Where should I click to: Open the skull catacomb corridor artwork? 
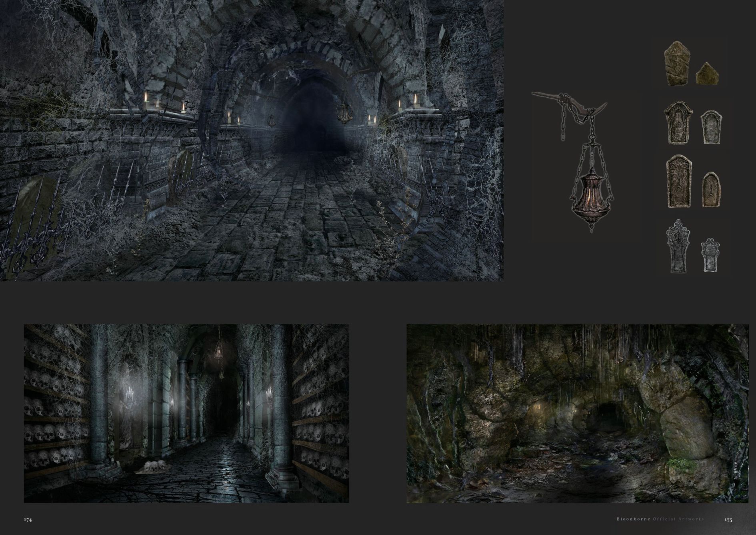[186, 413]
